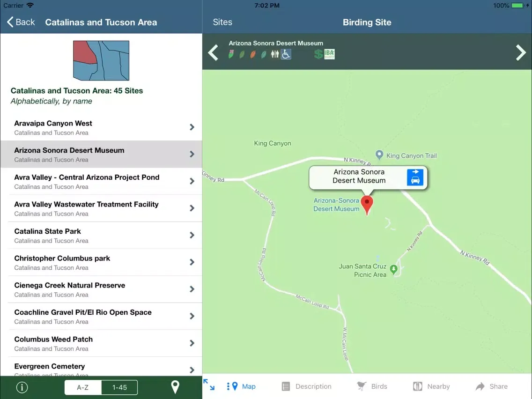Image resolution: width=532 pixels, height=399 pixels.
Task: Tap the Juan Santa Cruz Picnic Area marker
Action: [393, 269]
